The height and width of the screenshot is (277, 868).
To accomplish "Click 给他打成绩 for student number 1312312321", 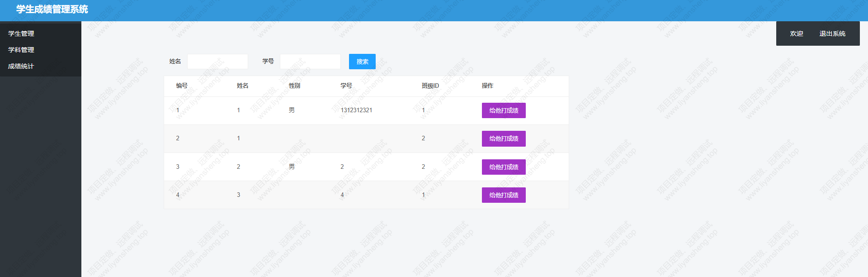I will (504, 110).
